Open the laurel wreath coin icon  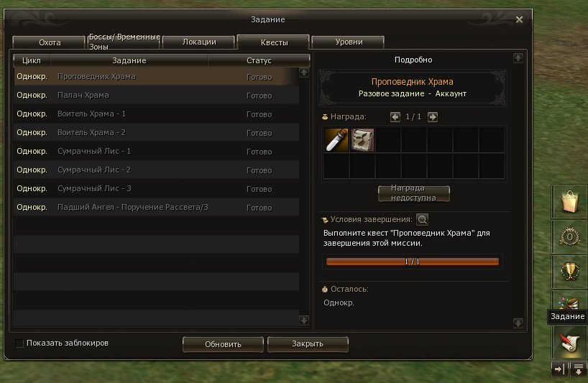(x=569, y=236)
